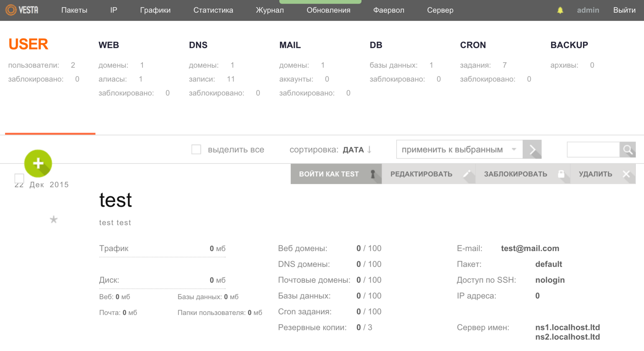The width and height of the screenshot is (644, 351).
Task: Open notifications bell icon
Action: click(560, 10)
